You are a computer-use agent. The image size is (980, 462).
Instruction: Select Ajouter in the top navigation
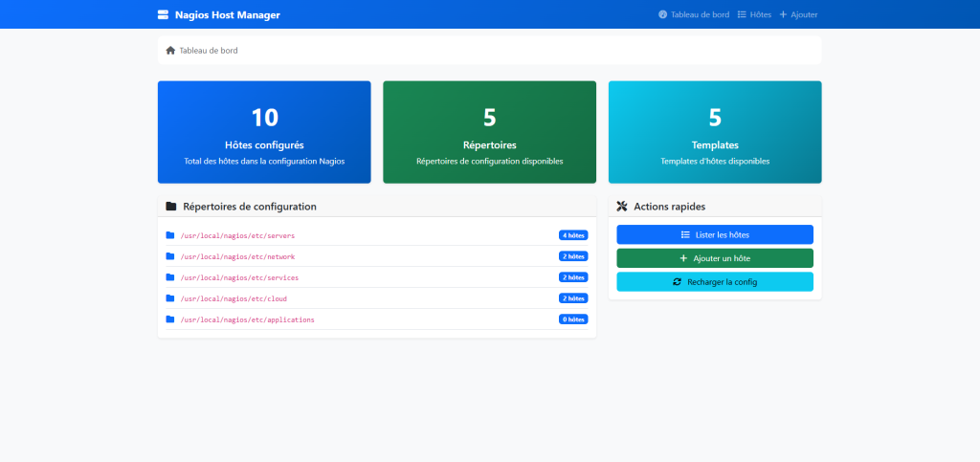(798, 14)
